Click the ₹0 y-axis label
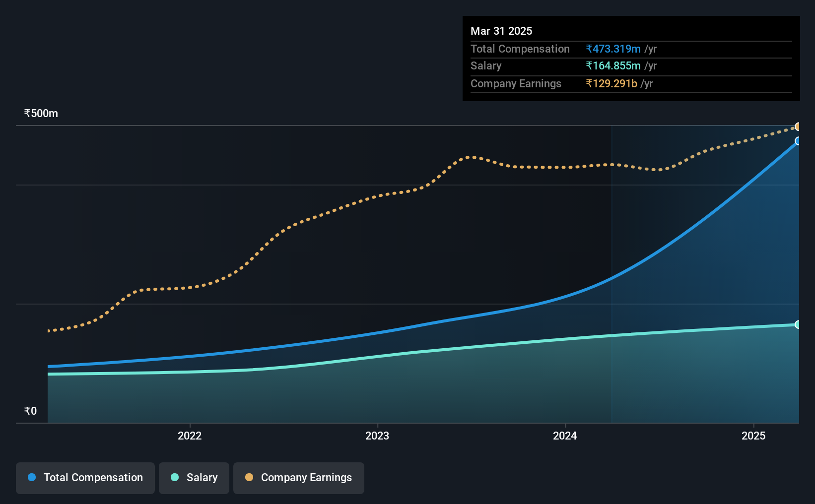 click(x=30, y=411)
